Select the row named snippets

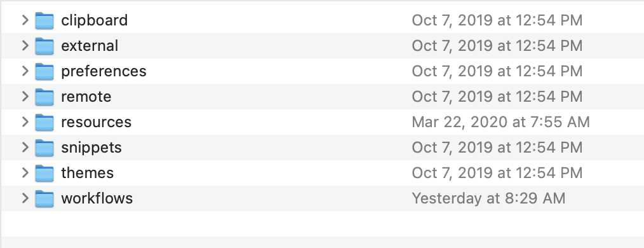(x=322, y=148)
